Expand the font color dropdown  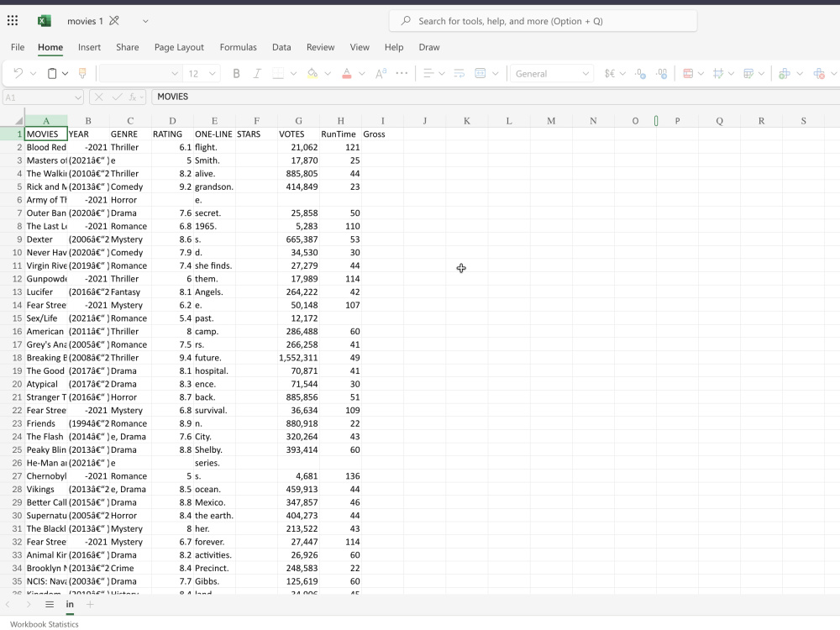tap(362, 73)
